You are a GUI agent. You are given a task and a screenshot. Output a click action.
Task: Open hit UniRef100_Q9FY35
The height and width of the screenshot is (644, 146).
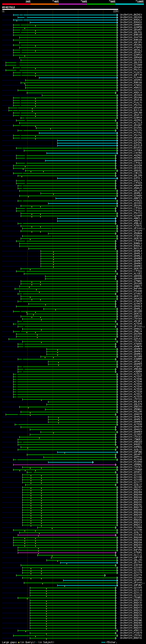click(x=131, y=557)
